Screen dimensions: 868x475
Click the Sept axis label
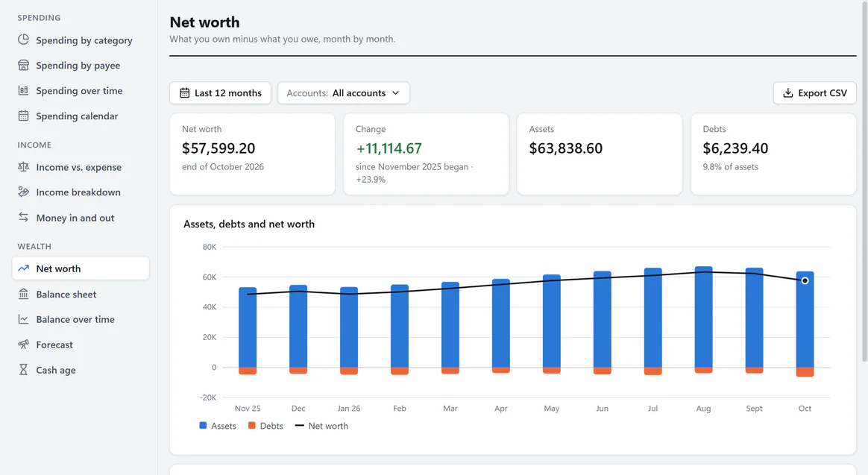(754, 408)
